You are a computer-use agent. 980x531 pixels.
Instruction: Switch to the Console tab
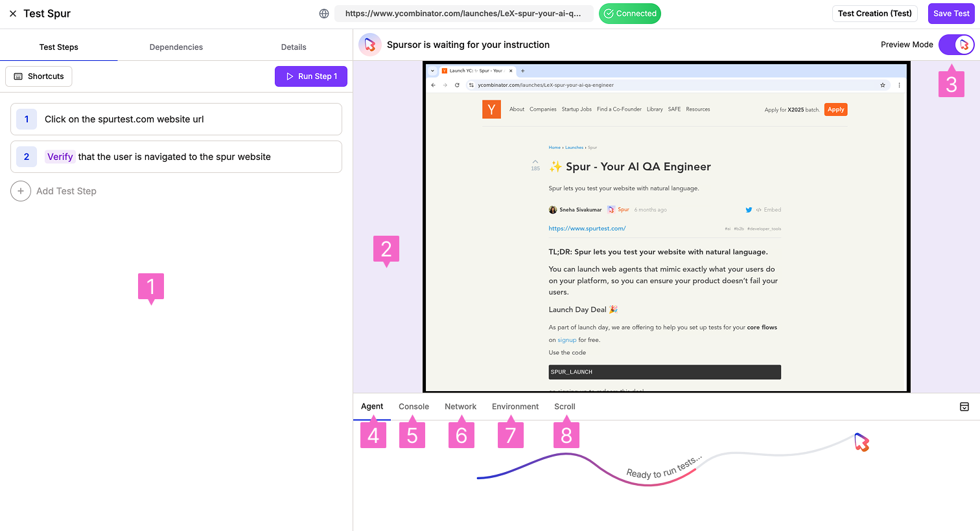coord(414,407)
